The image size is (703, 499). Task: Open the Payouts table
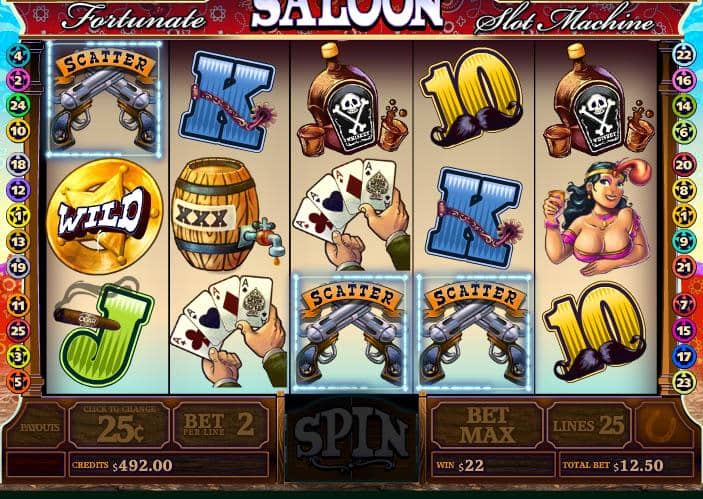coord(39,427)
